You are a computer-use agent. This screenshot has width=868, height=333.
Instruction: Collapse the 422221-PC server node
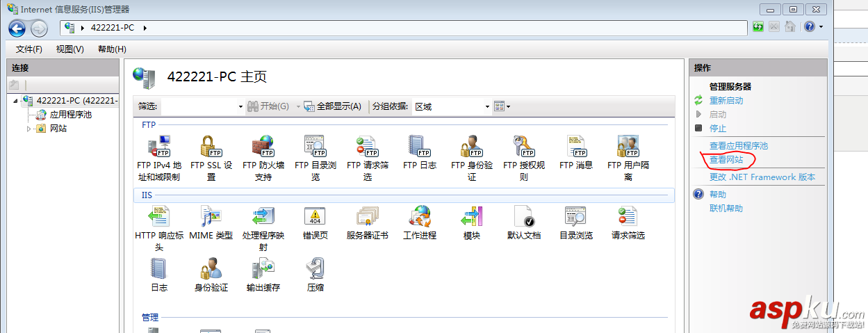click(x=15, y=101)
